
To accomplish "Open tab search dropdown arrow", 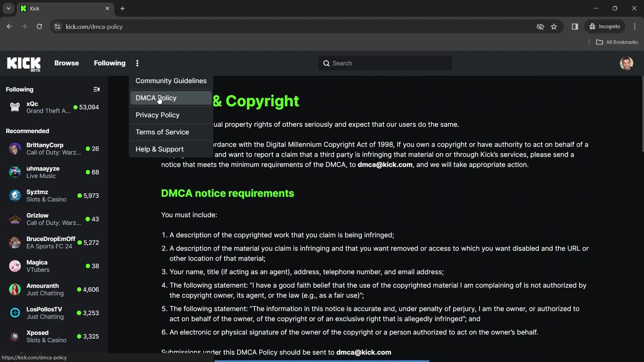I will 8,8.
